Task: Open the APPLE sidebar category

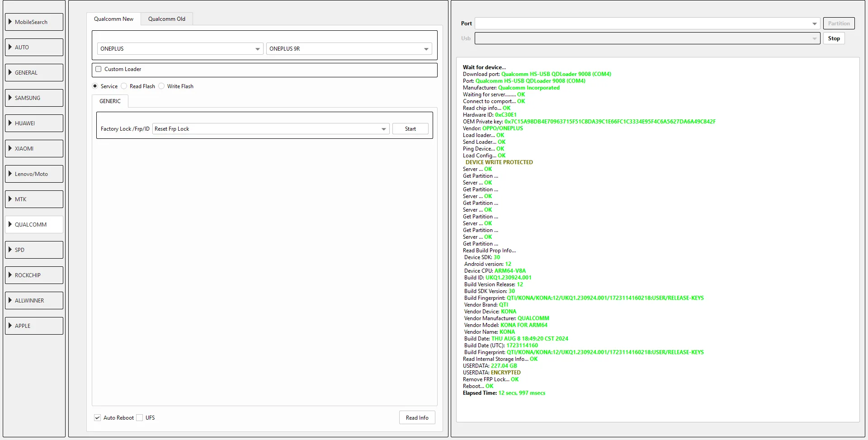Action: 34,326
